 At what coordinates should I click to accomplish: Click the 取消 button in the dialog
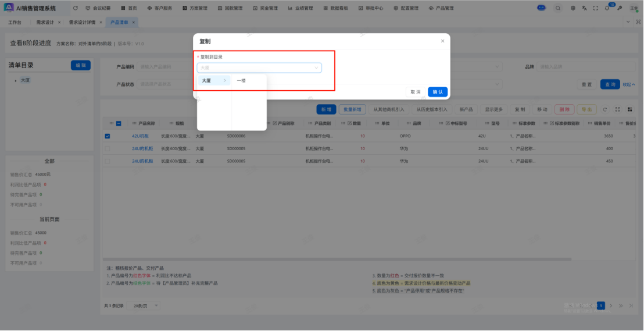point(415,92)
